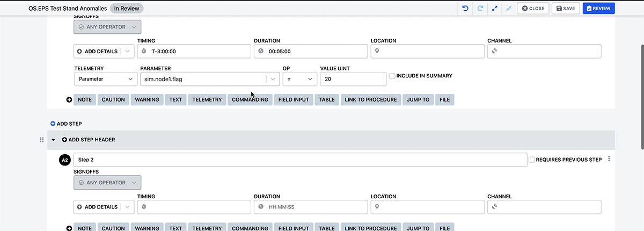Click the section drag handle dots icon
Viewport: 644px width, 231px height.
tap(42, 140)
